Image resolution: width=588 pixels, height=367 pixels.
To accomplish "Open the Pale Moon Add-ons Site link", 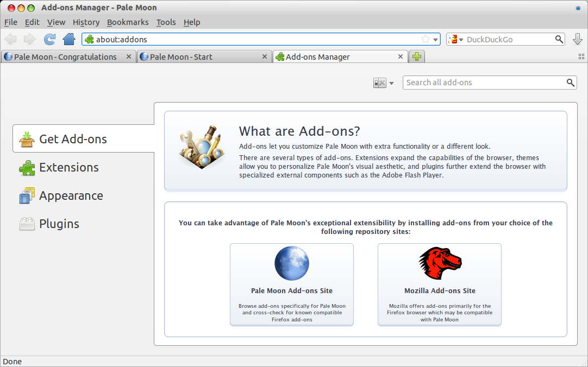I will point(292,284).
